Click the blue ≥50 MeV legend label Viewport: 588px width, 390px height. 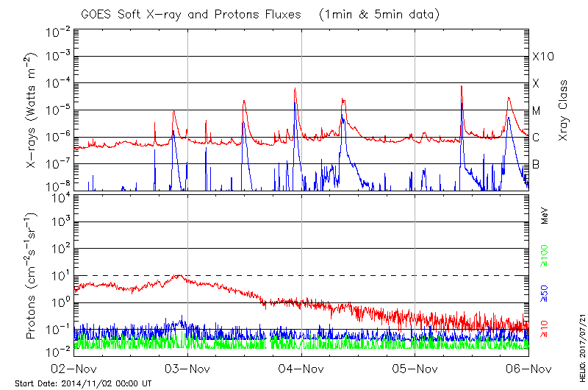click(x=545, y=292)
